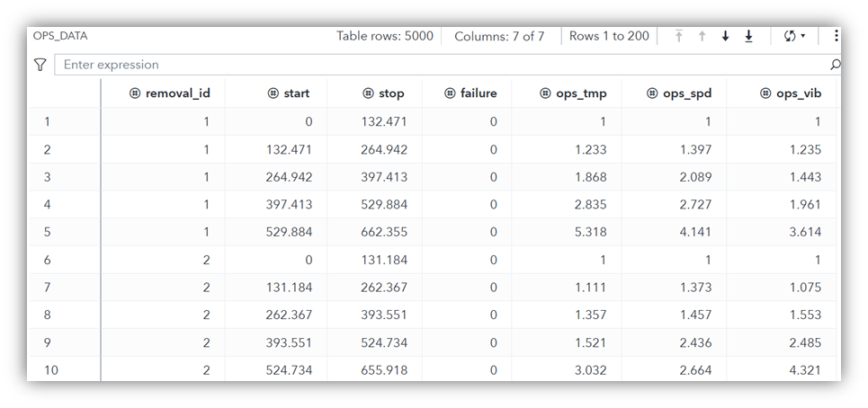868x408 pixels.
Task: Click the ops_tmp column type icon
Action: pyautogui.click(x=545, y=93)
